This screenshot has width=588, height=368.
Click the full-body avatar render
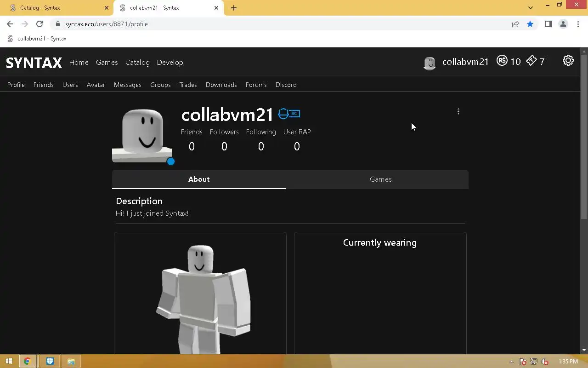[203, 299]
